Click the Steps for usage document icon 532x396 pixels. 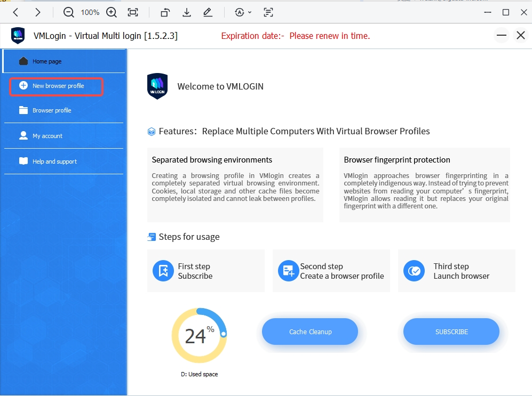pos(152,237)
